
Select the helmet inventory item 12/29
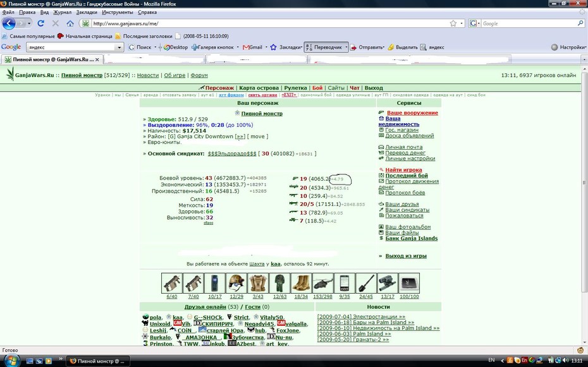(x=236, y=283)
